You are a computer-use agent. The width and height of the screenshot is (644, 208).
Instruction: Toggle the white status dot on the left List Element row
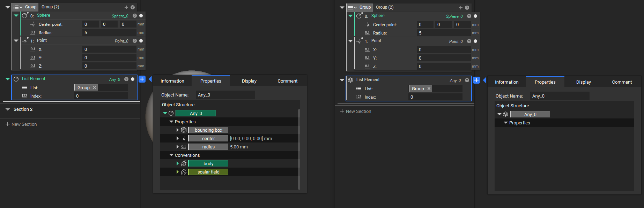[133, 79]
